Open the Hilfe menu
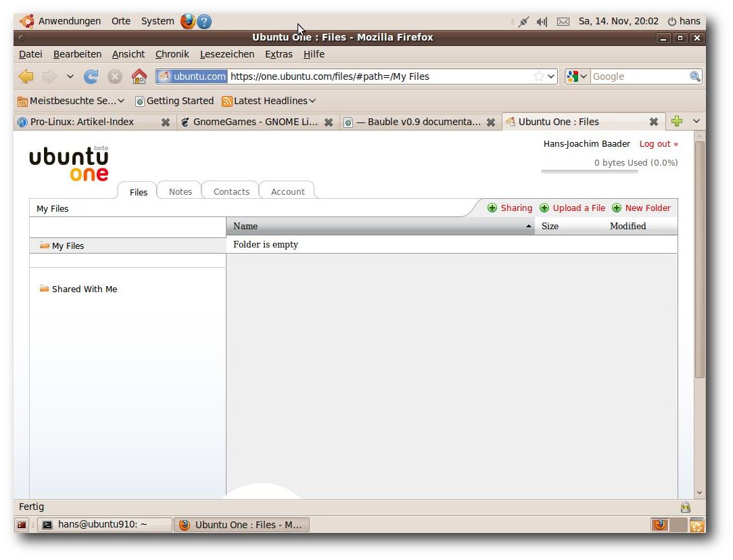 pyautogui.click(x=314, y=54)
